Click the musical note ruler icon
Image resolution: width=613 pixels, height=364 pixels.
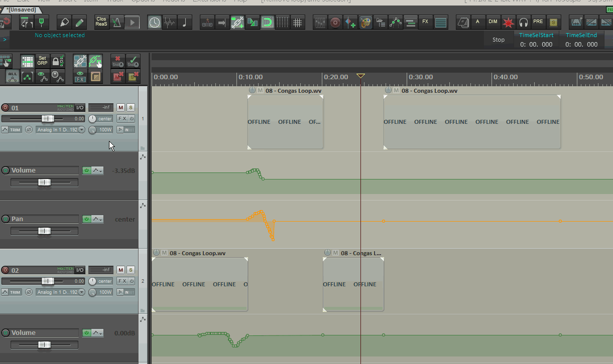pos(185,22)
